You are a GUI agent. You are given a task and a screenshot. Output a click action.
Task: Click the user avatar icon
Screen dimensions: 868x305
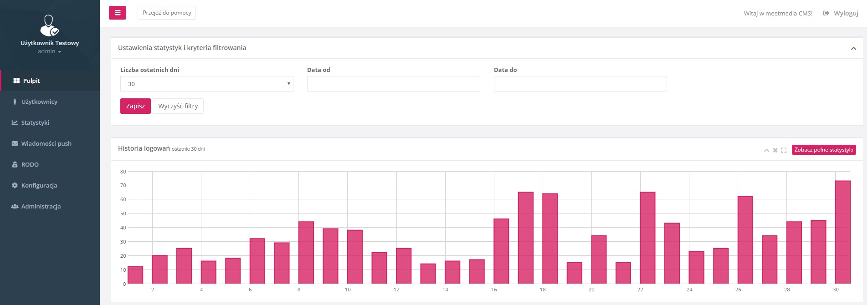[49, 25]
